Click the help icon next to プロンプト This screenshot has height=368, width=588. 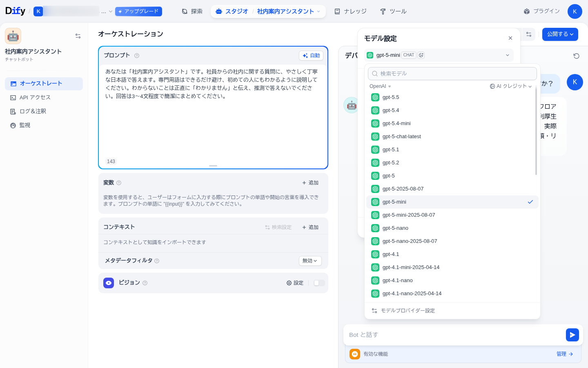(x=137, y=56)
